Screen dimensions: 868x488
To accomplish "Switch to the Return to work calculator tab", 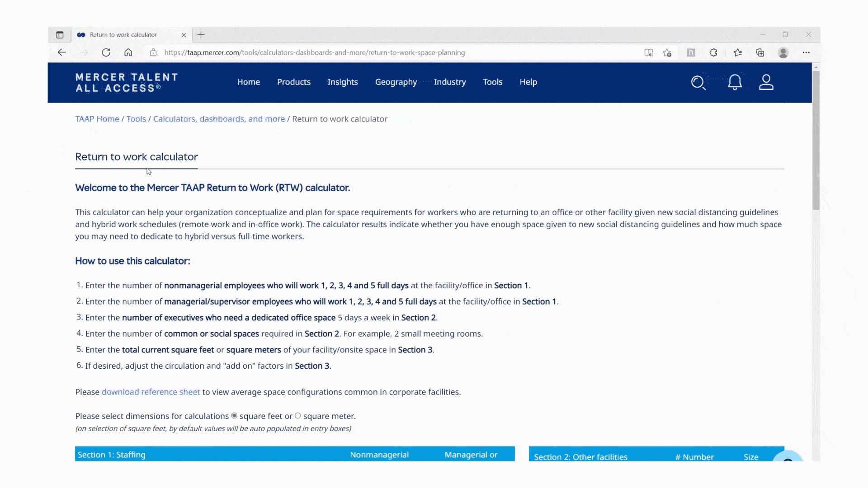I will point(122,35).
